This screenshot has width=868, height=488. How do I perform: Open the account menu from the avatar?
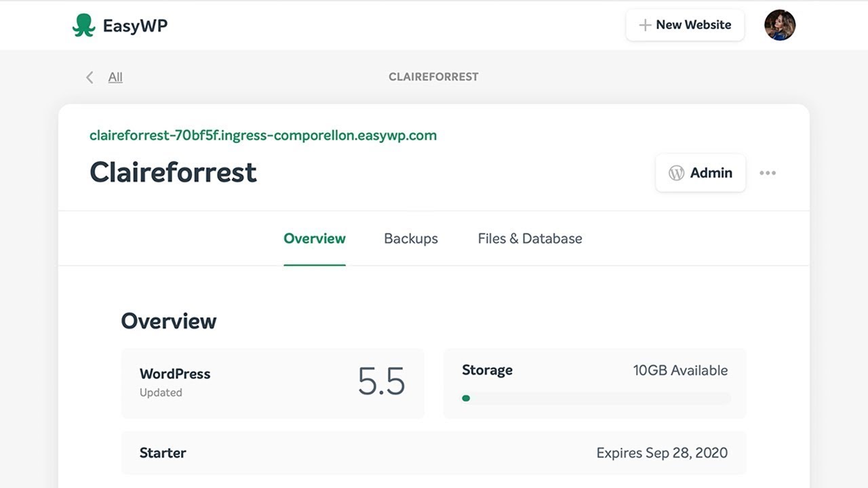click(780, 24)
